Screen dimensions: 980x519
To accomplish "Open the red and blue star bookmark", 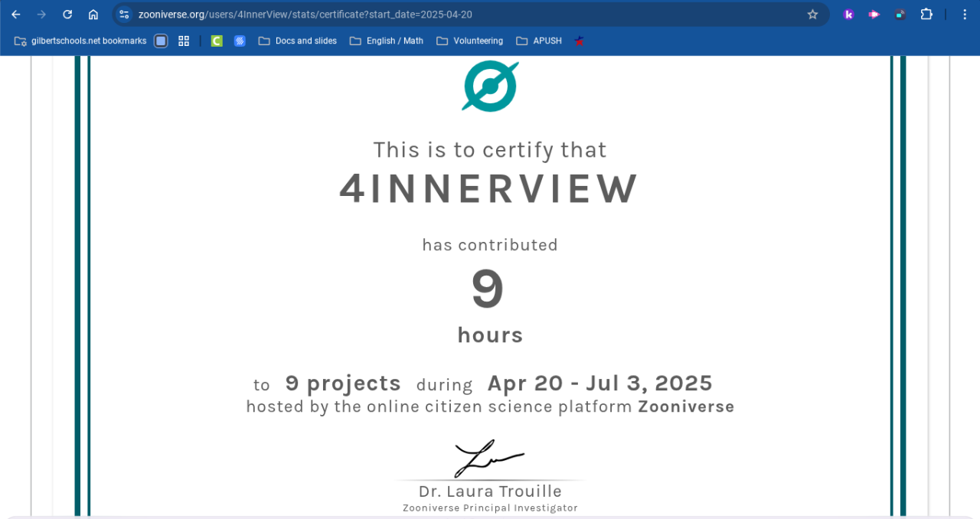I will 579,41.
